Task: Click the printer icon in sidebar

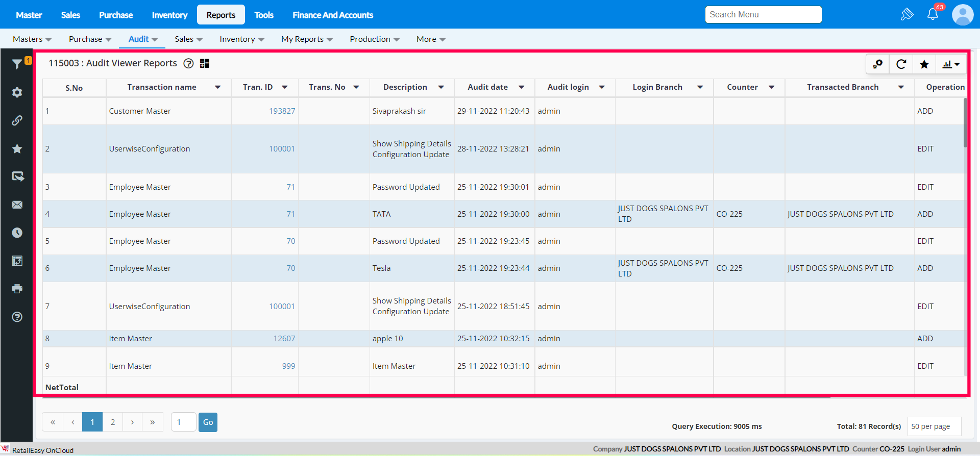Action: 17,289
